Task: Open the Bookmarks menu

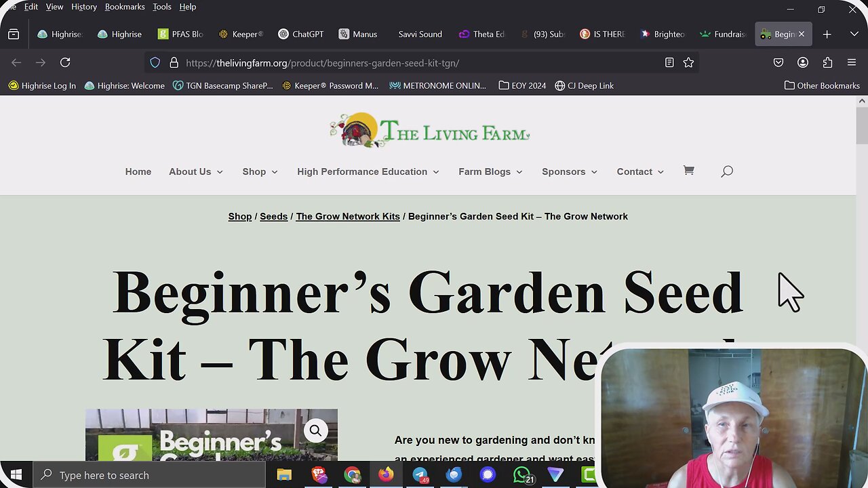Action: pos(125,7)
